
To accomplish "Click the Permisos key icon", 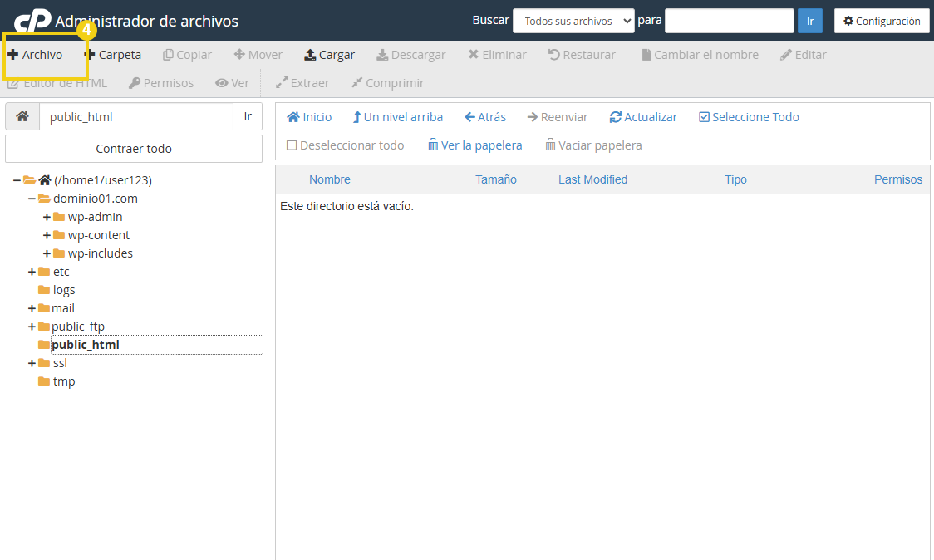I will coord(135,83).
